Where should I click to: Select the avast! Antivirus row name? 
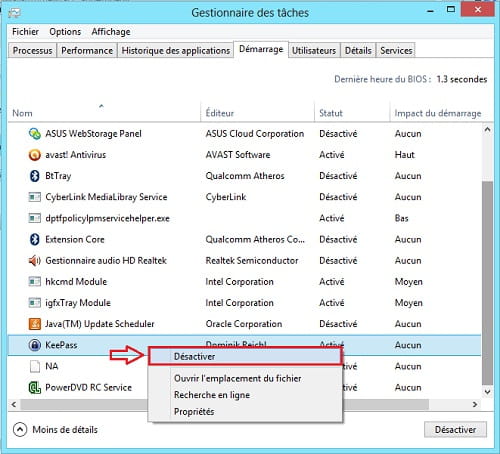[76, 155]
